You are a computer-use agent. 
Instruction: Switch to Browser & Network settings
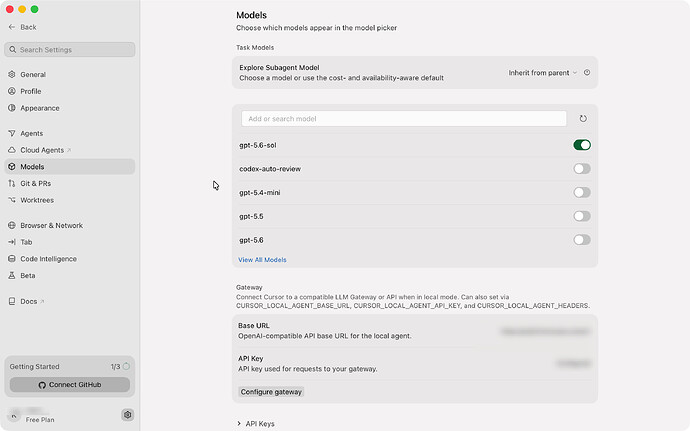(x=70, y=225)
